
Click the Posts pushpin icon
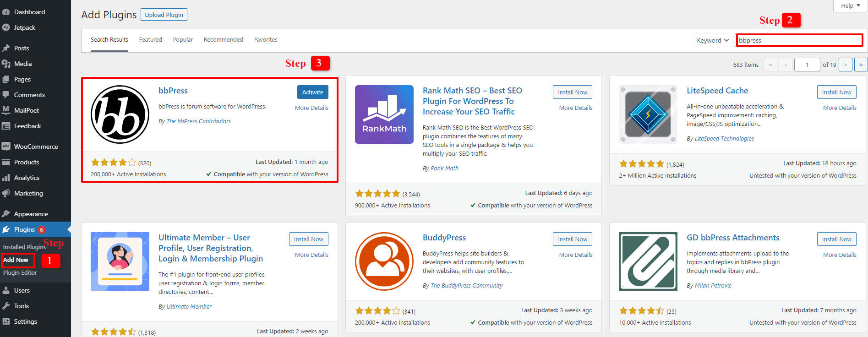point(6,48)
